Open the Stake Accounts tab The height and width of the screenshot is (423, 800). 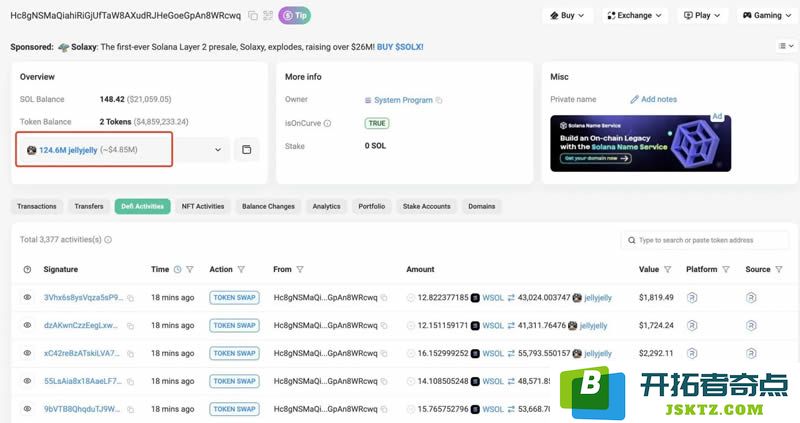point(427,207)
